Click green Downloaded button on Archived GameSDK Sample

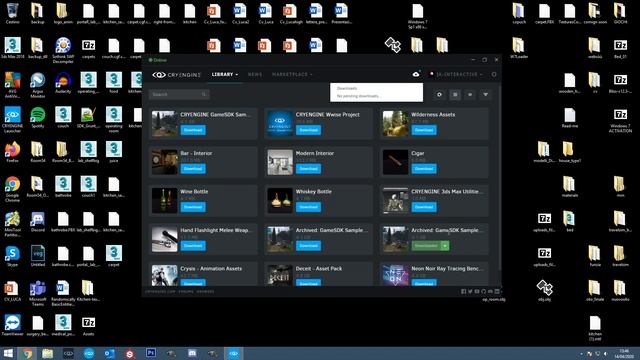[426, 245]
